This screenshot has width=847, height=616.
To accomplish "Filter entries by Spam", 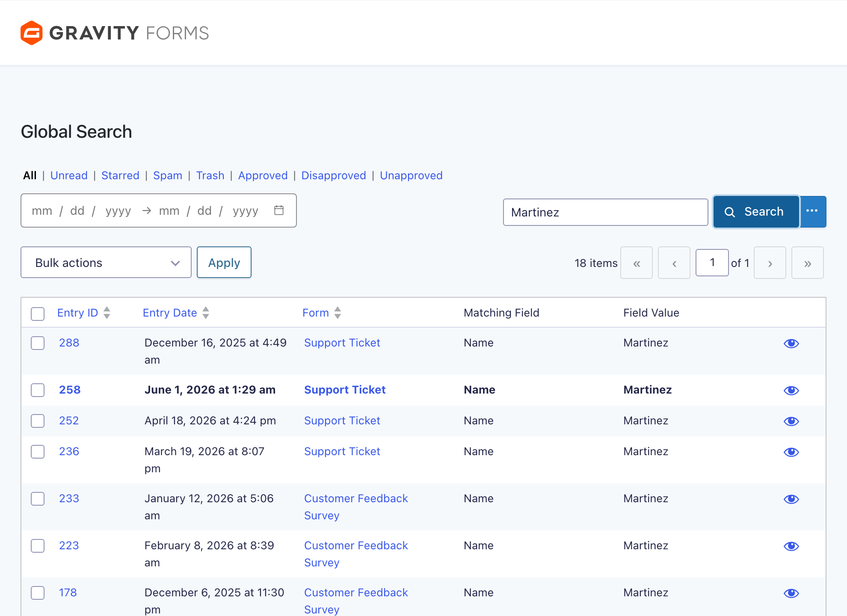I will point(168,175).
